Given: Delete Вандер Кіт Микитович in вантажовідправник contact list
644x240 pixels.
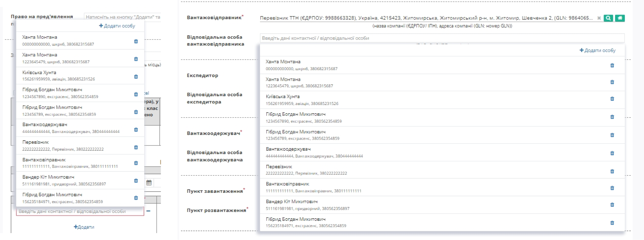Looking at the screenshot, I should pos(612,204).
